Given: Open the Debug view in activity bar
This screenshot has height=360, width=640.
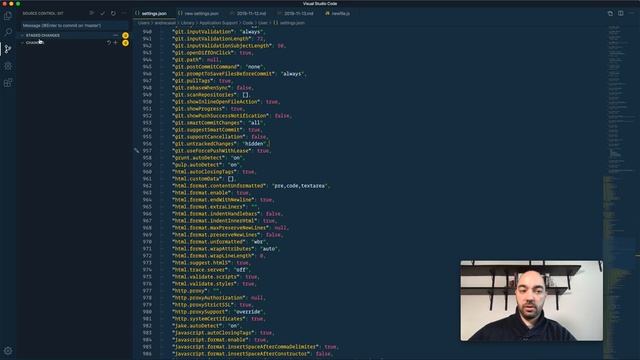Looking at the screenshot, I should click(x=8, y=66).
